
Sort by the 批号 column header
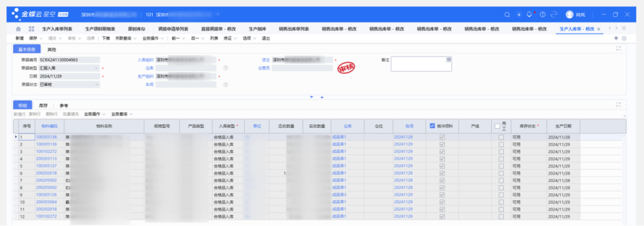click(x=410, y=126)
